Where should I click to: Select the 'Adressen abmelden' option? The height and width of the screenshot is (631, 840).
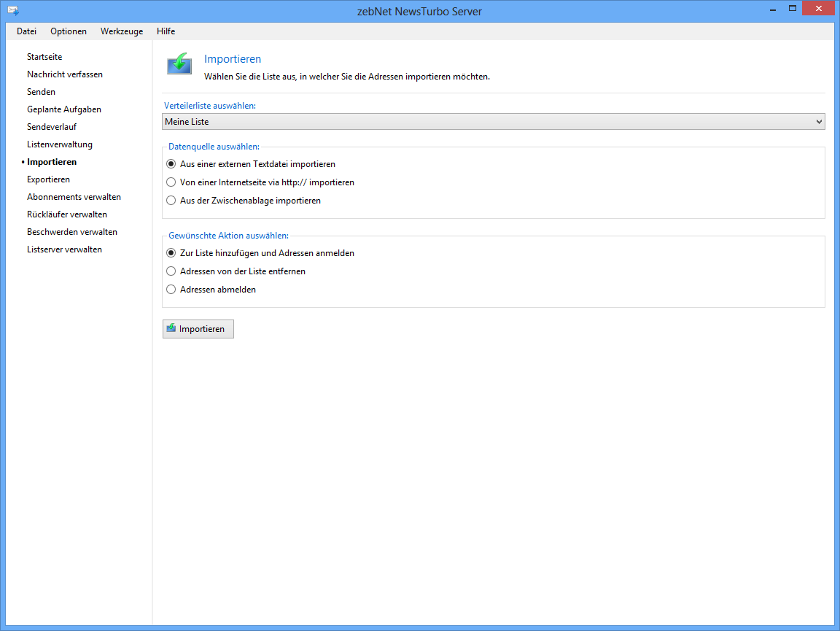pyautogui.click(x=171, y=289)
